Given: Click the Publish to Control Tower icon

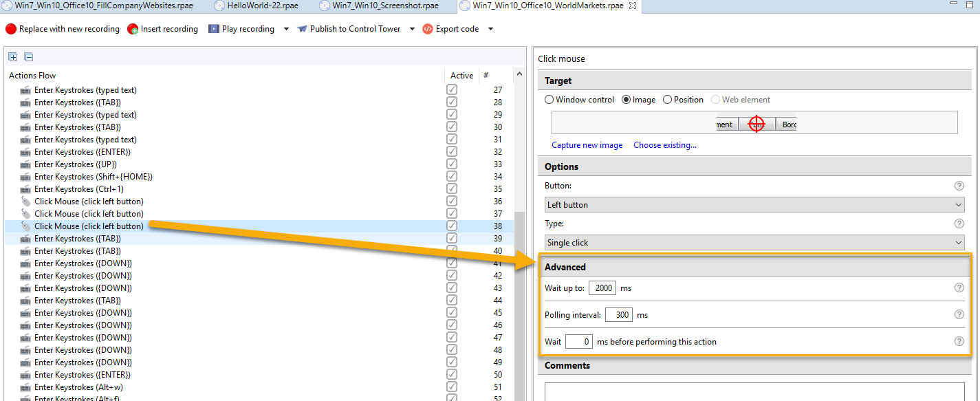Looking at the screenshot, I should click(302, 29).
